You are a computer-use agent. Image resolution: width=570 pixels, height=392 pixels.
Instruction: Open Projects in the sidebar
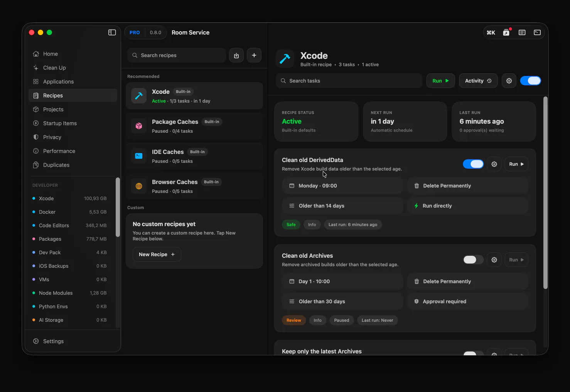(73, 109)
